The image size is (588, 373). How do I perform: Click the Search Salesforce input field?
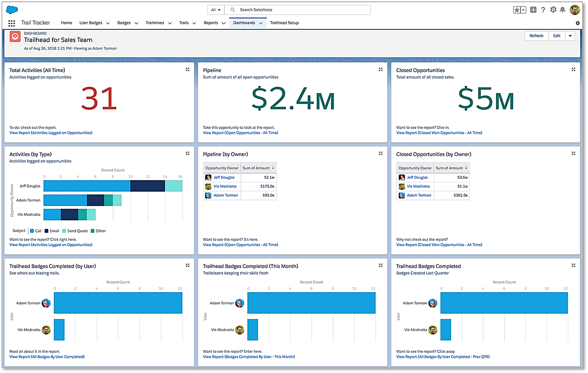299,9
